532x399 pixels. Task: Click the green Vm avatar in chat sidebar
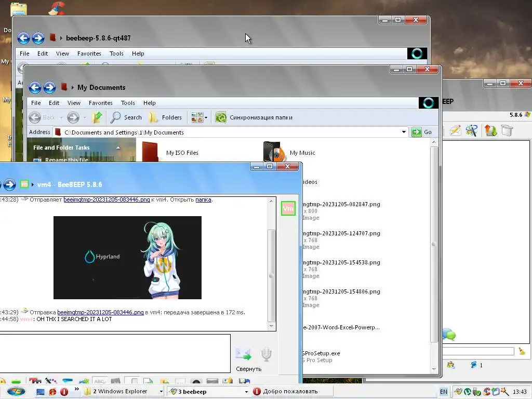click(x=288, y=208)
